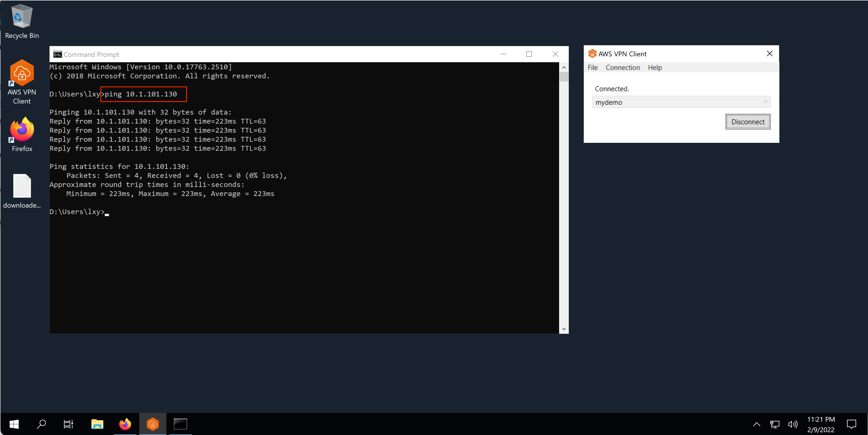Close the AWS VPN Client window
This screenshot has height=435, width=868.
[769, 53]
